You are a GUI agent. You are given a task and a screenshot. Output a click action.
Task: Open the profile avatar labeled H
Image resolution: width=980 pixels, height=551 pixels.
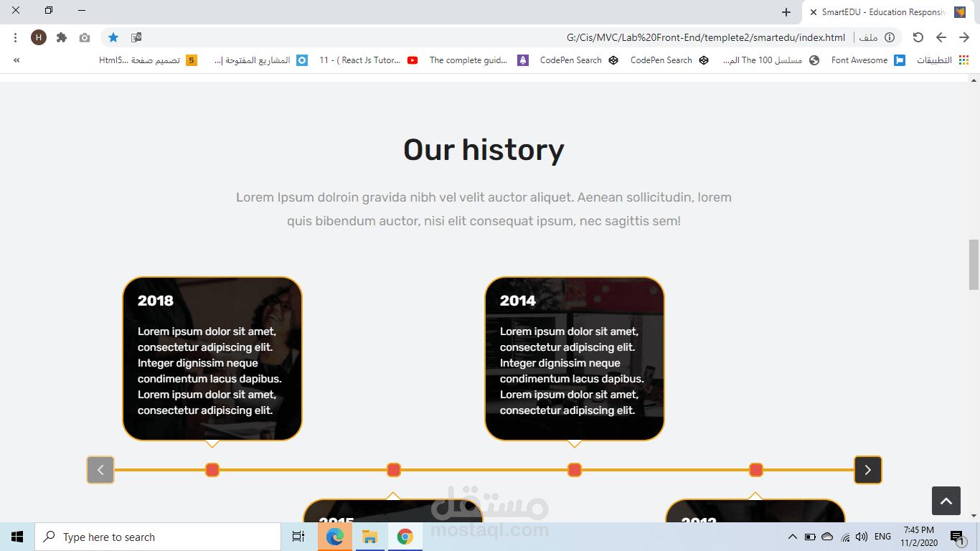[x=39, y=37]
